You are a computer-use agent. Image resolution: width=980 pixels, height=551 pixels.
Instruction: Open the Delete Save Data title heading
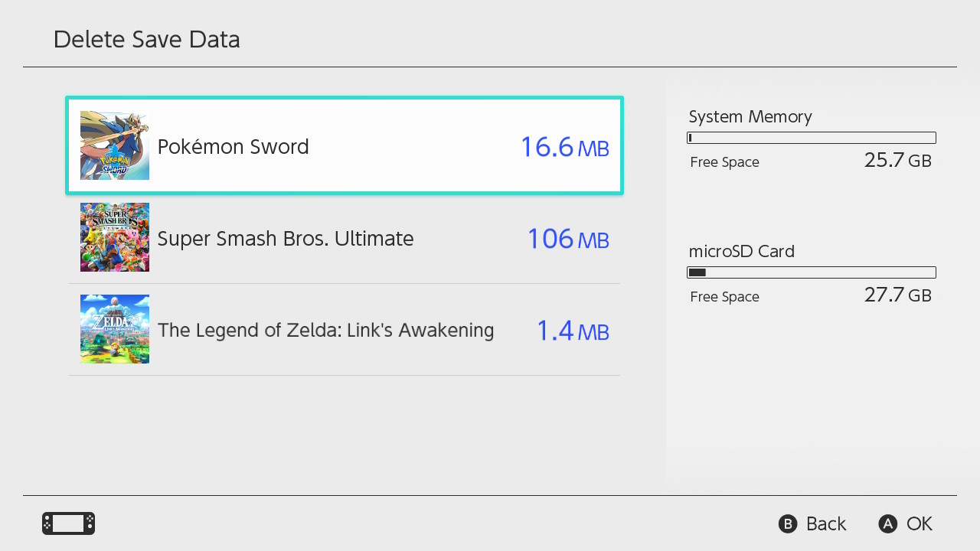tap(146, 39)
